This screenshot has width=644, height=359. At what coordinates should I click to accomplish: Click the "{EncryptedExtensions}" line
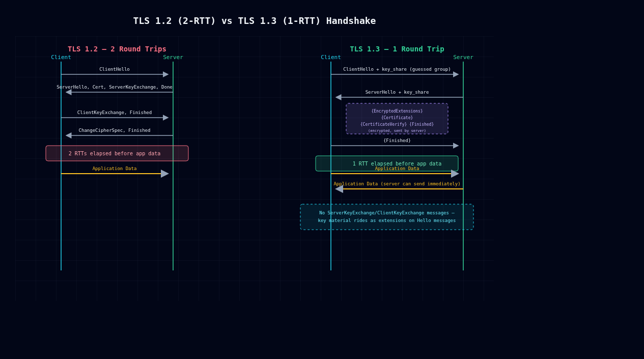point(397,111)
